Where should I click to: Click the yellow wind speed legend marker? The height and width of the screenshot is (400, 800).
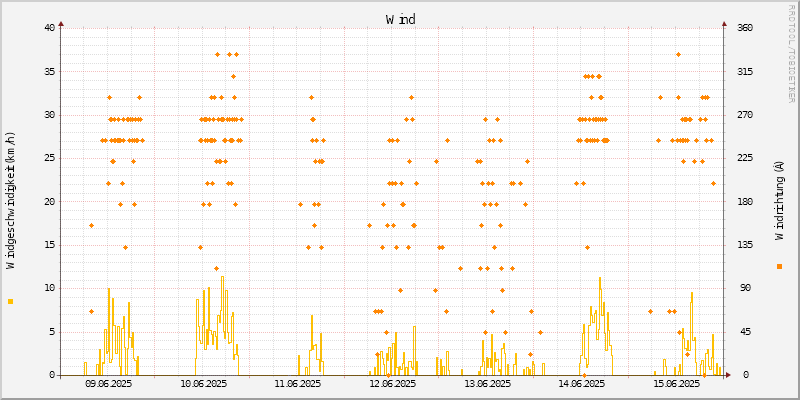click(x=11, y=301)
